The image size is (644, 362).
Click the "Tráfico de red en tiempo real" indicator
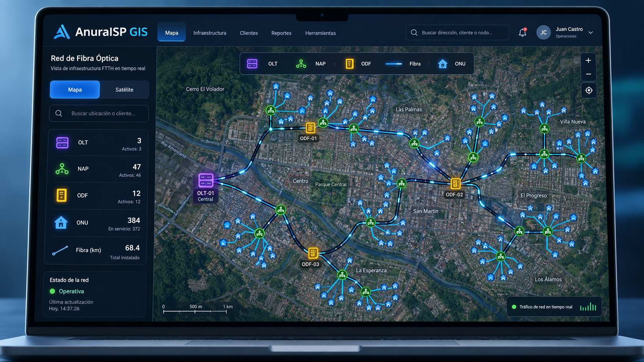tap(554, 307)
